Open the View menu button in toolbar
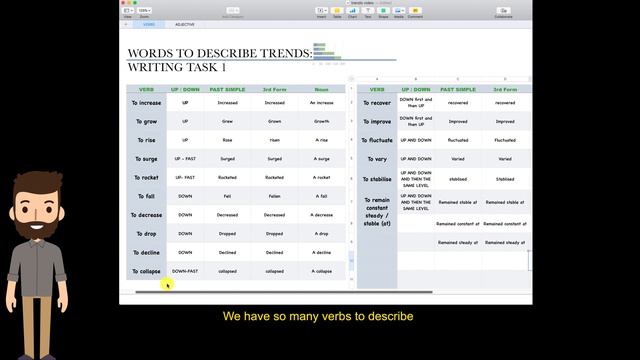Screen dimensions: 640x360 click(x=127, y=11)
